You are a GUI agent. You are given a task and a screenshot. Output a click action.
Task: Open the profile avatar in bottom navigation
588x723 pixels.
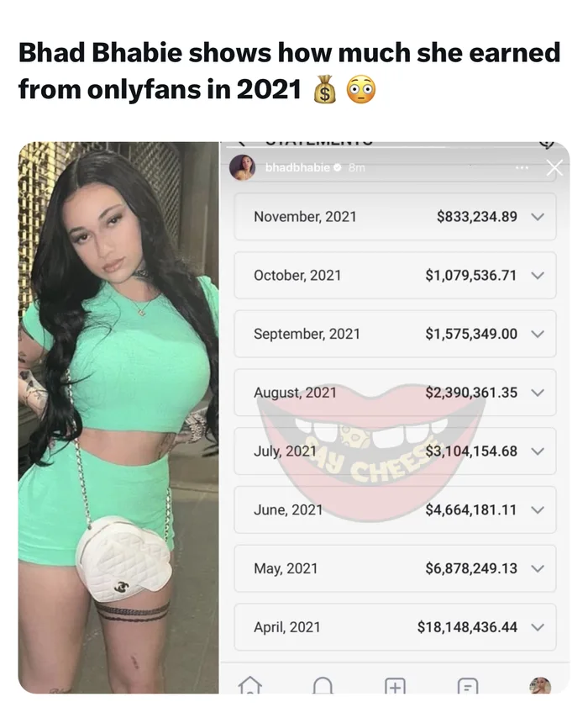[540, 686]
